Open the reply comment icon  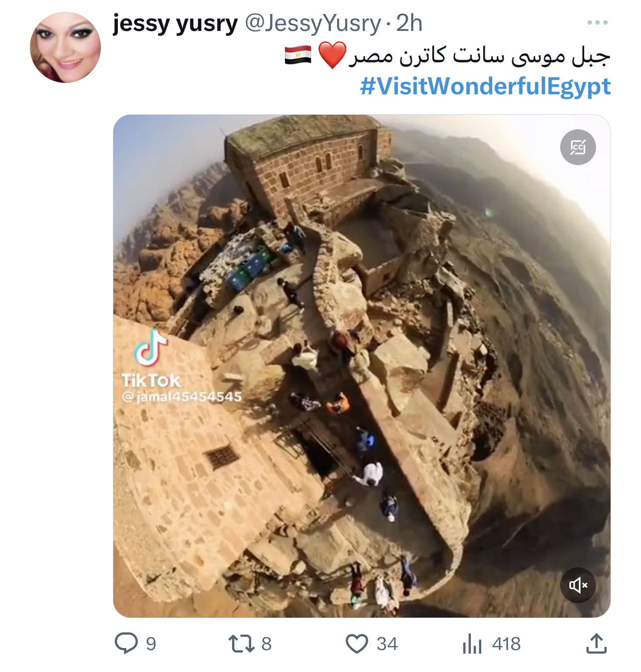coord(126,644)
